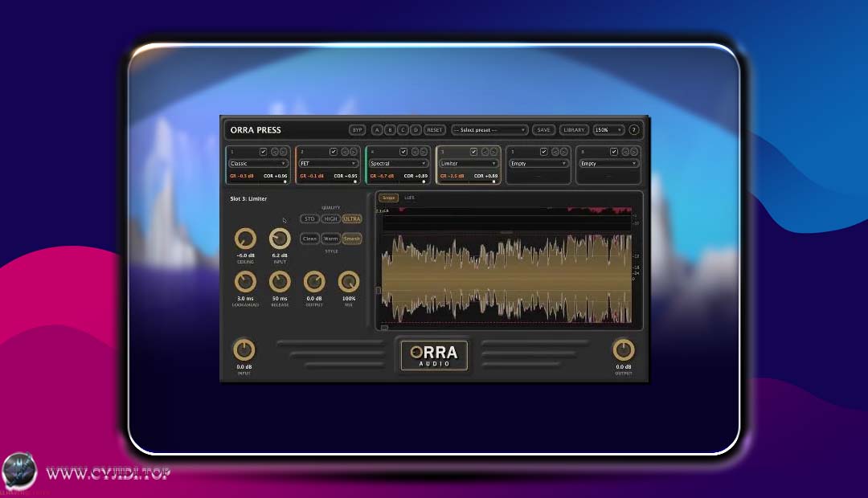The image size is (868, 498).
Task: Select A/B state A
Action: point(377,130)
